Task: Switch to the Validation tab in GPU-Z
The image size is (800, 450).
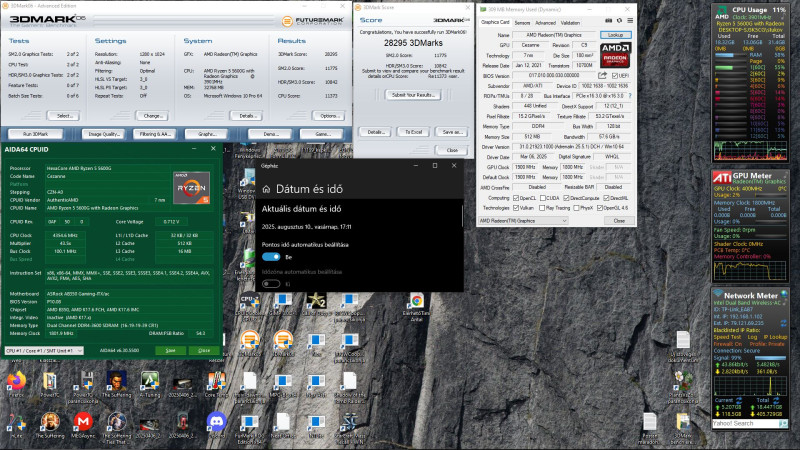Action: [570, 23]
